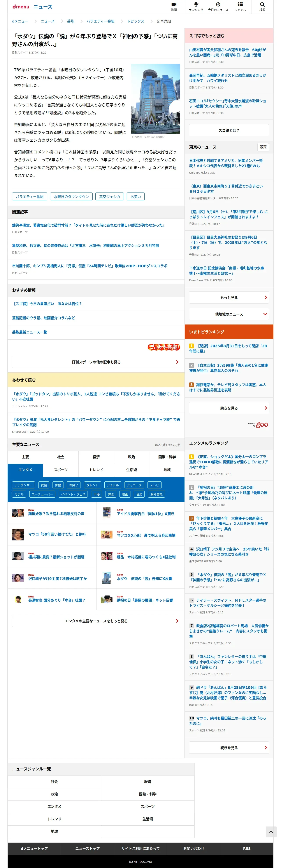The image size is (281, 868).
Task: Click もっと見る under 東京のニュース
Action: click(229, 298)
